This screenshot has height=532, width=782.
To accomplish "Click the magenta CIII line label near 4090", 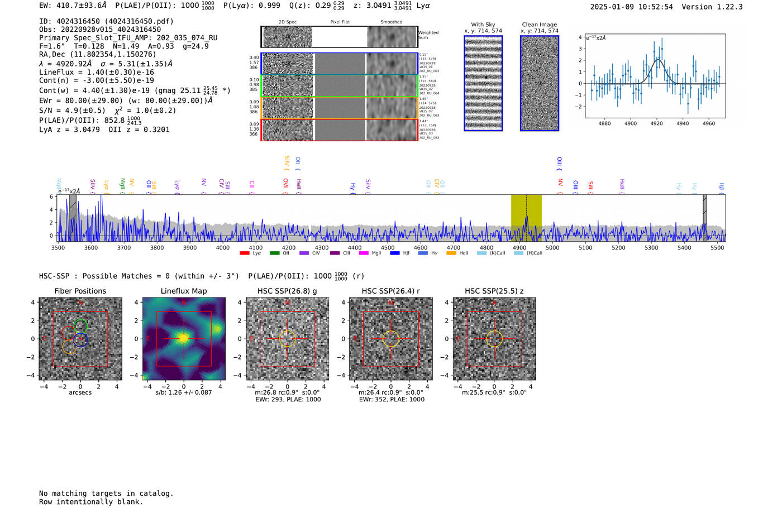I will point(252,186).
